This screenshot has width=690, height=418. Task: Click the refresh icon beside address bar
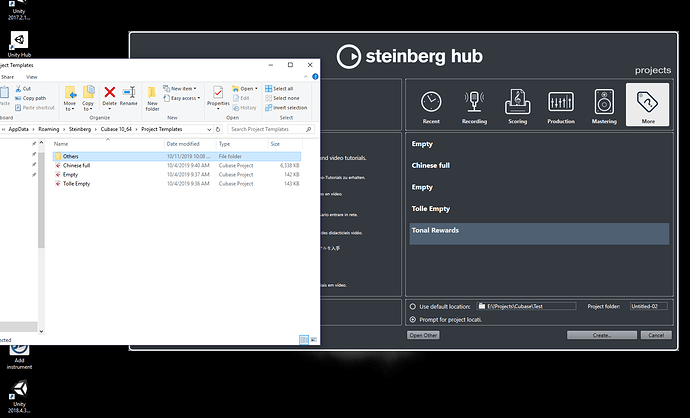(218, 129)
